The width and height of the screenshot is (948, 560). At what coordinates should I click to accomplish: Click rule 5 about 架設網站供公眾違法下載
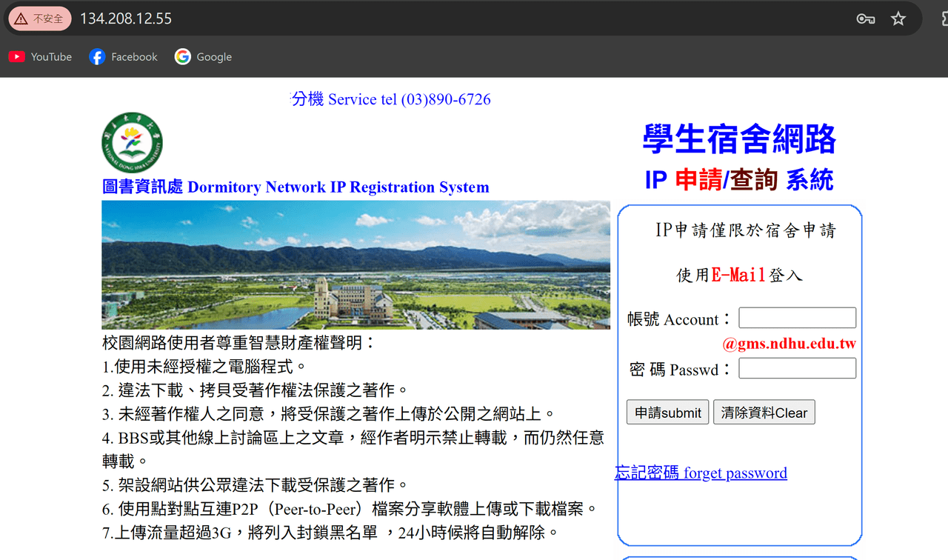256,485
